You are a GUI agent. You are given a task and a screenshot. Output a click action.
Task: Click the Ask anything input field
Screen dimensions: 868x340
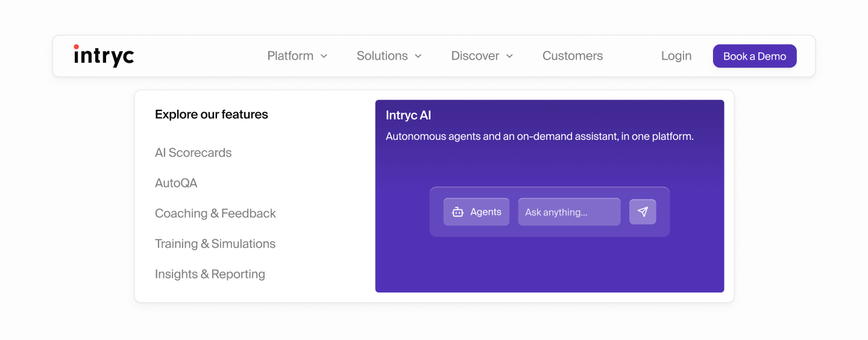click(569, 212)
